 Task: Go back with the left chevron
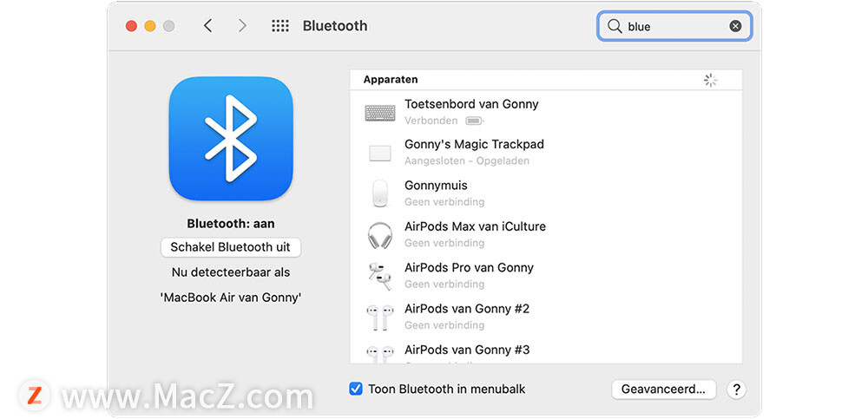point(207,26)
